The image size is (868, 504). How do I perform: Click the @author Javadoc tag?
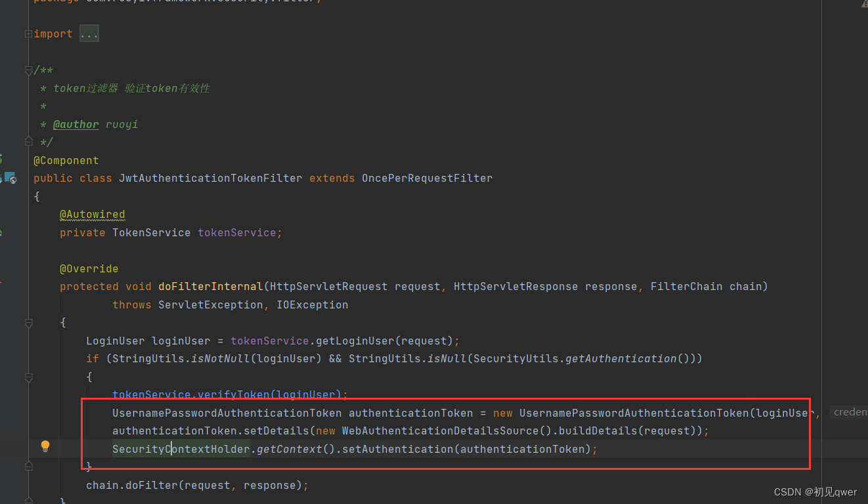coord(76,125)
